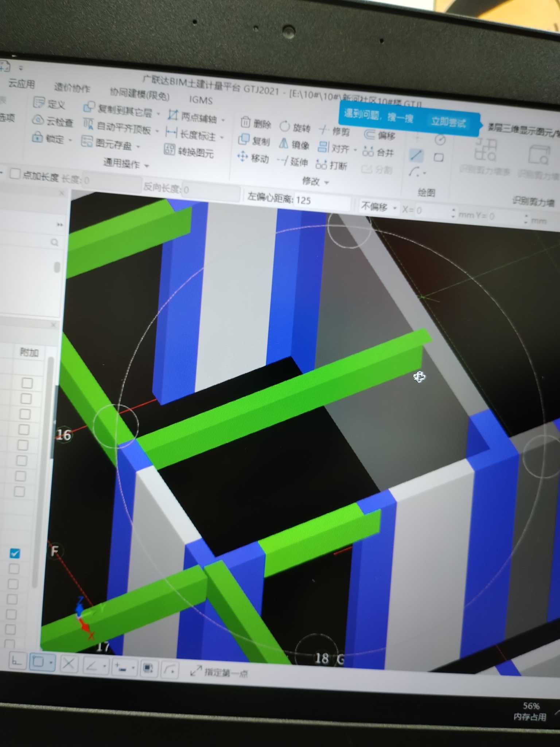Click the display filter icon in status bar
This screenshot has width=560, height=747.
[x=148, y=667]
